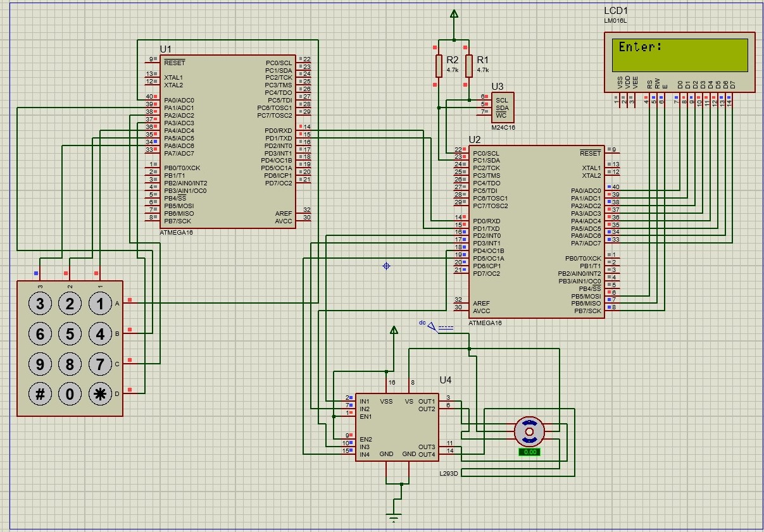Click the L293D part name label
Screen dimensions: 764x532
point(448,473)
